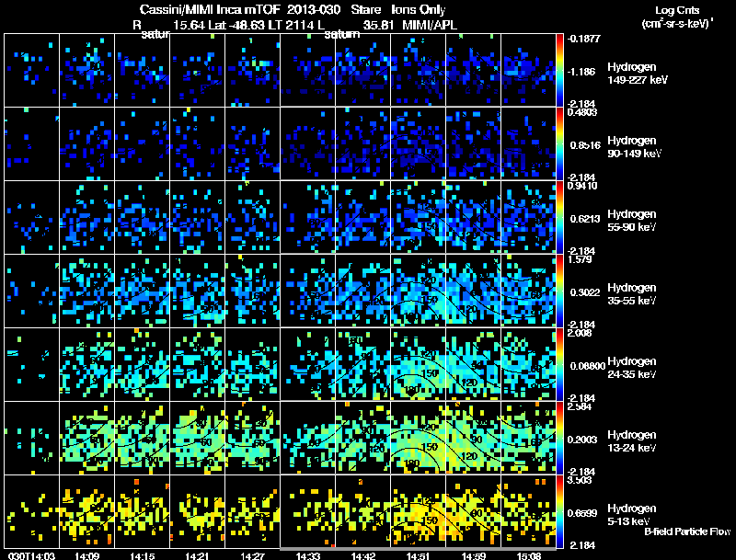Click the '0.6599' colorbar midpoint value
Viewport: 736px width, 560px height.
(584, 513)
